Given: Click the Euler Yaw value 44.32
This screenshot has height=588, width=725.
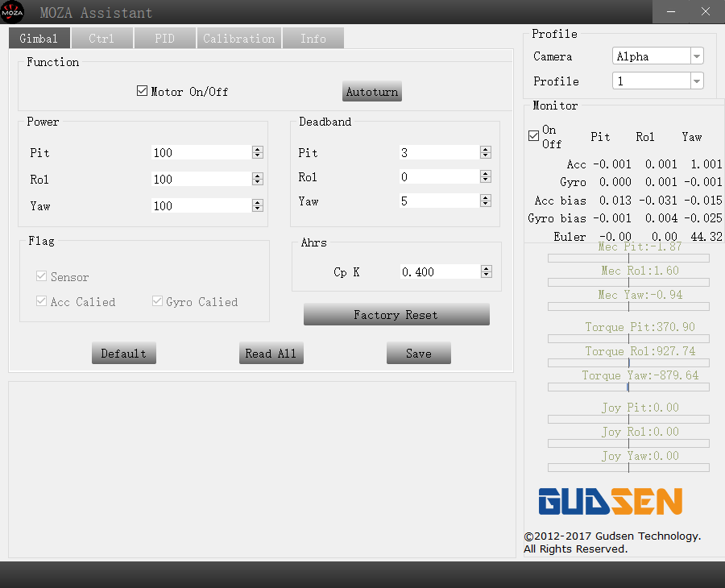Looking at the screenshot, I should [706, 237].
